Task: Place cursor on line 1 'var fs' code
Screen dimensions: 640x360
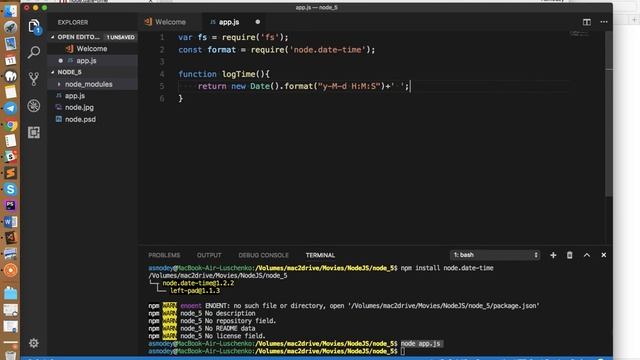Action: coord(233,37)
